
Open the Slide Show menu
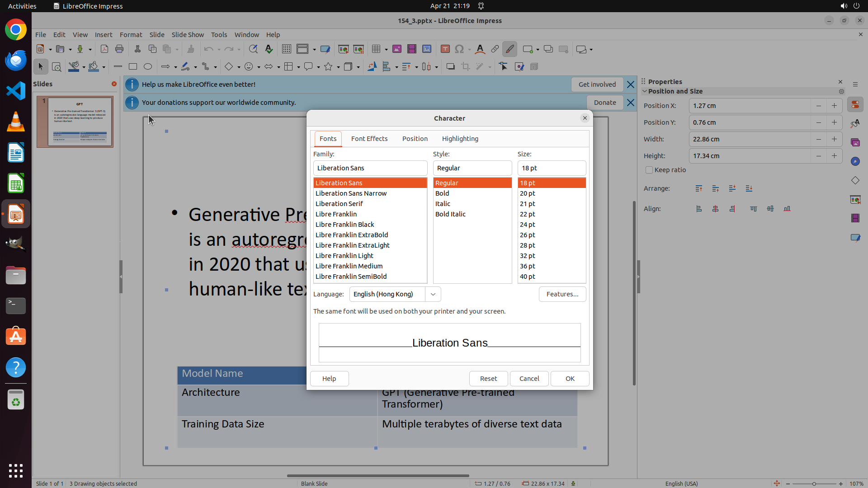pos(188,34)
